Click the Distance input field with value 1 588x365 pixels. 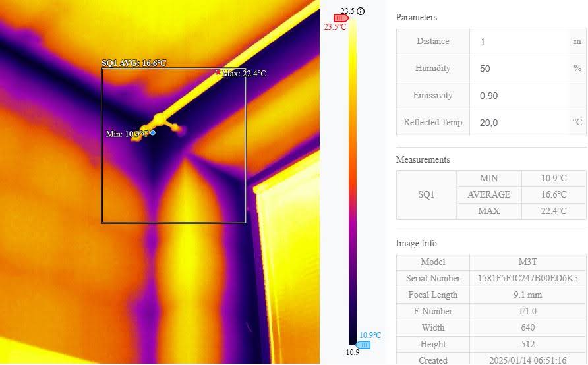pos(520,42)
